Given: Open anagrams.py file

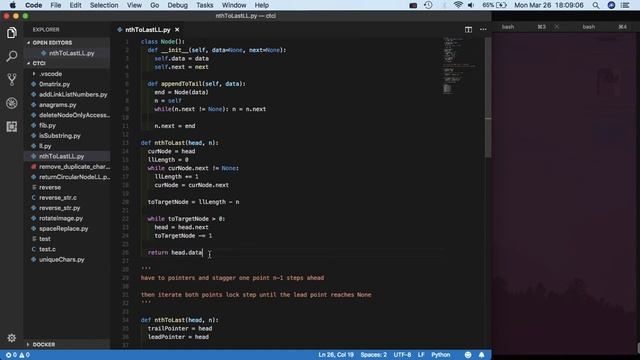Looking at the screenshot, I should pos(58,105).
